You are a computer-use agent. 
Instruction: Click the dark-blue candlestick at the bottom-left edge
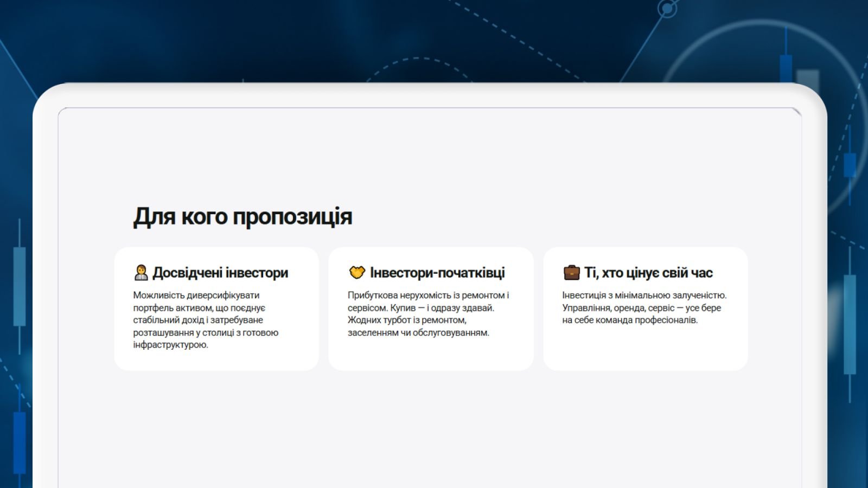click(x=20, y=442)
